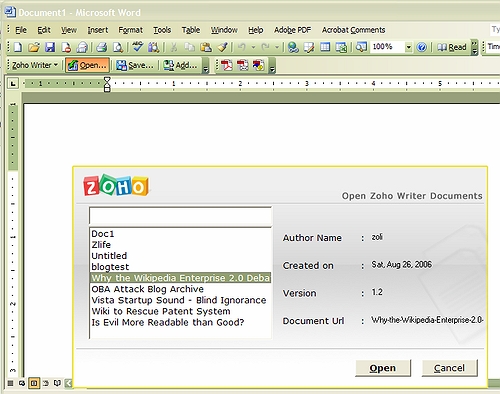
Task: Insert Hyperlink using globe icon
Action: 293,47
